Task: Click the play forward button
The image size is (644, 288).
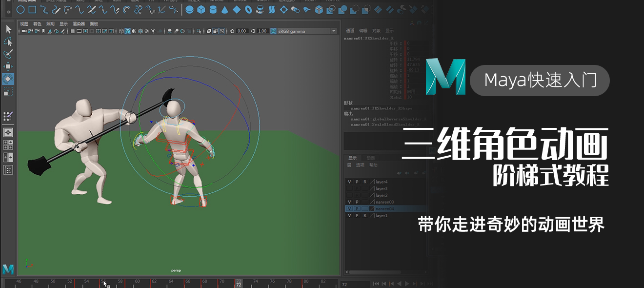Action: click(407, 284)
